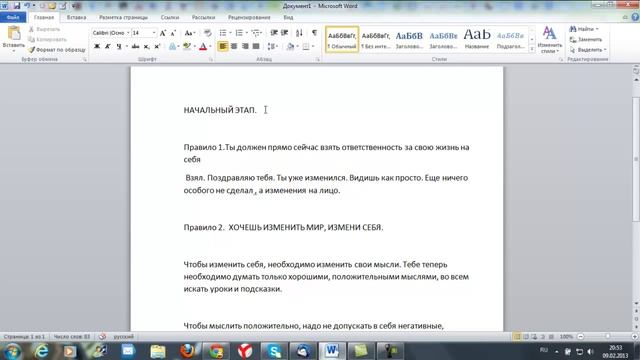Click the numbered list icon
This screenshot has height=360, width=640.
[239, 33]
